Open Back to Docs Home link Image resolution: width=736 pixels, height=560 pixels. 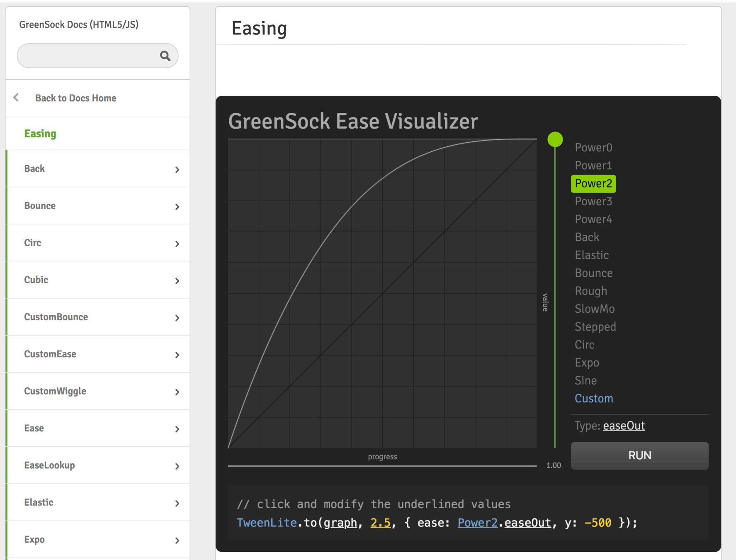75,98
